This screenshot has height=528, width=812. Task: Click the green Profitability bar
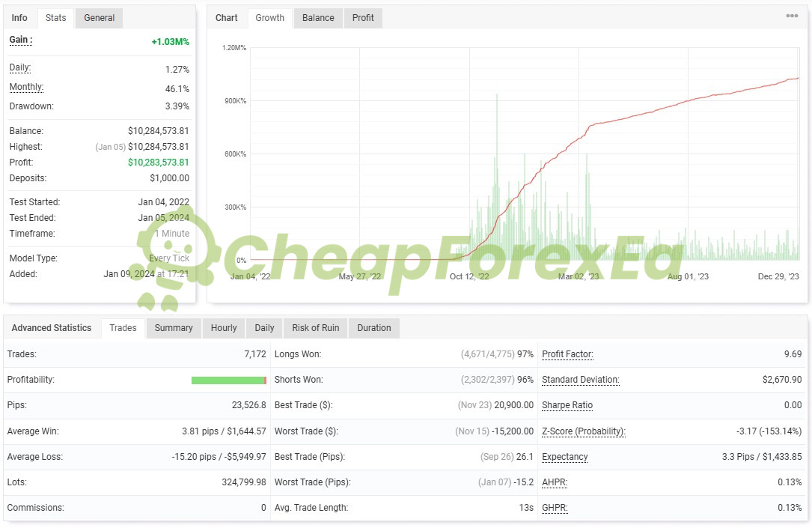pyautogui.click(x=229, y=380)
